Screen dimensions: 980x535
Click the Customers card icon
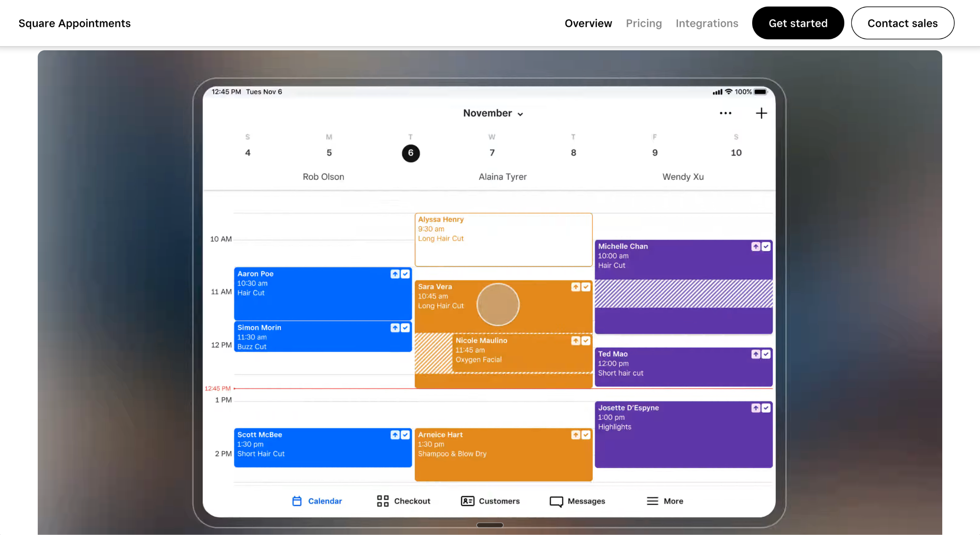coord(468,501)
